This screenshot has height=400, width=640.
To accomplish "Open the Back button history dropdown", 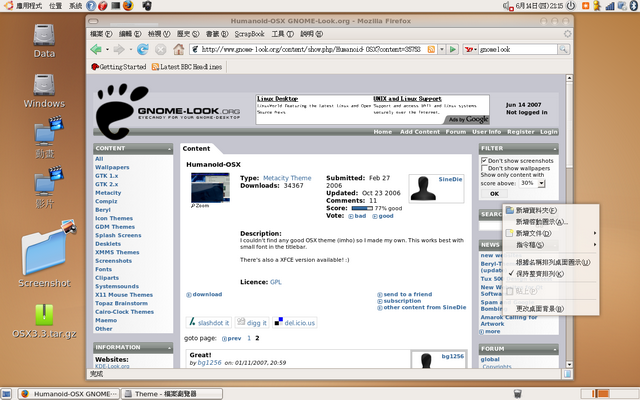I will (107, 49).
